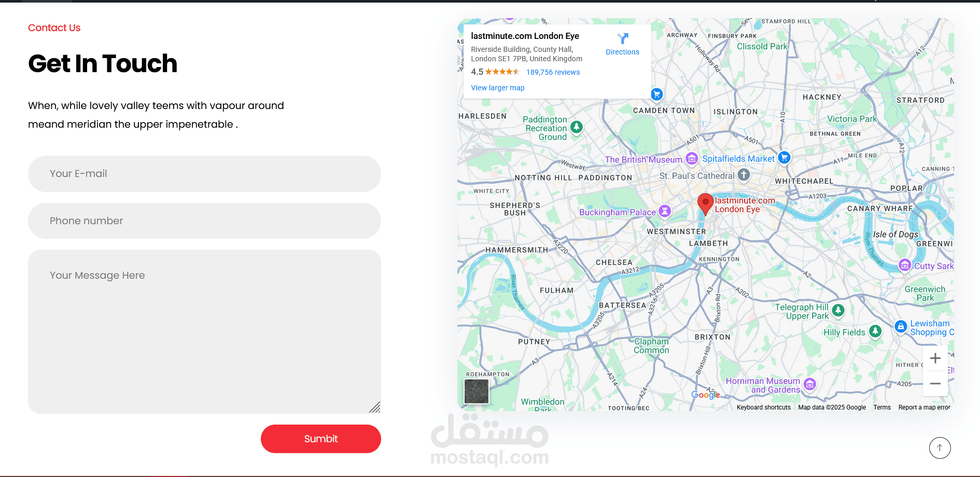Click the Clissold Park map label
This screenshot has width=980, height=477.
[x=762, y=46]
